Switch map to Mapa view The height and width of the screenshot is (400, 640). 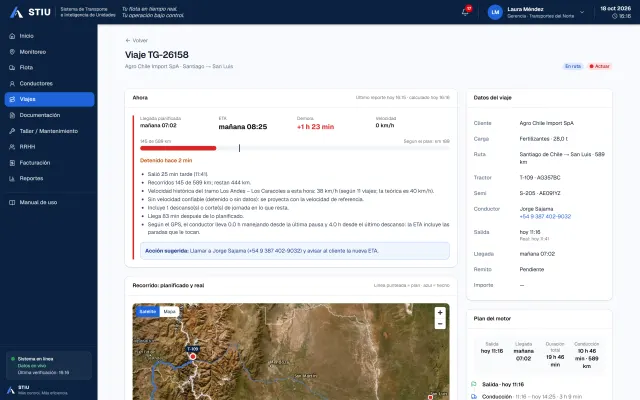tap(169, 311)
